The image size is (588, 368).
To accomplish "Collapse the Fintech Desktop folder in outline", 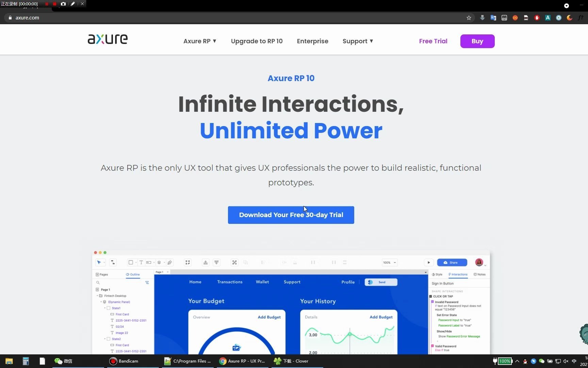I will pyautogui.click(x=97, y=296).
